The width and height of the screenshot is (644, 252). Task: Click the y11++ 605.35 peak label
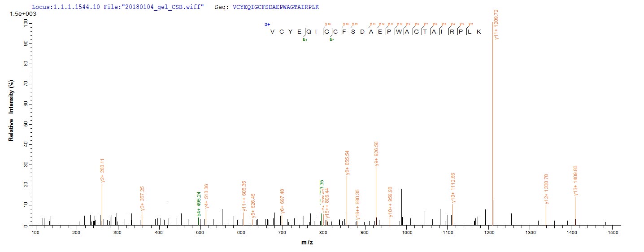click(244, 196)
